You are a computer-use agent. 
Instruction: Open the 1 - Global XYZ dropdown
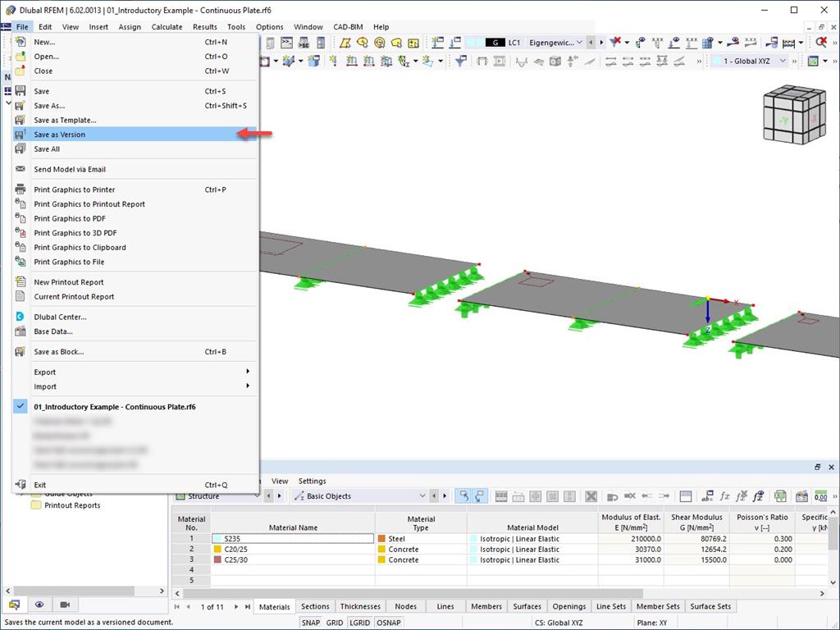(x=751, y=61)
